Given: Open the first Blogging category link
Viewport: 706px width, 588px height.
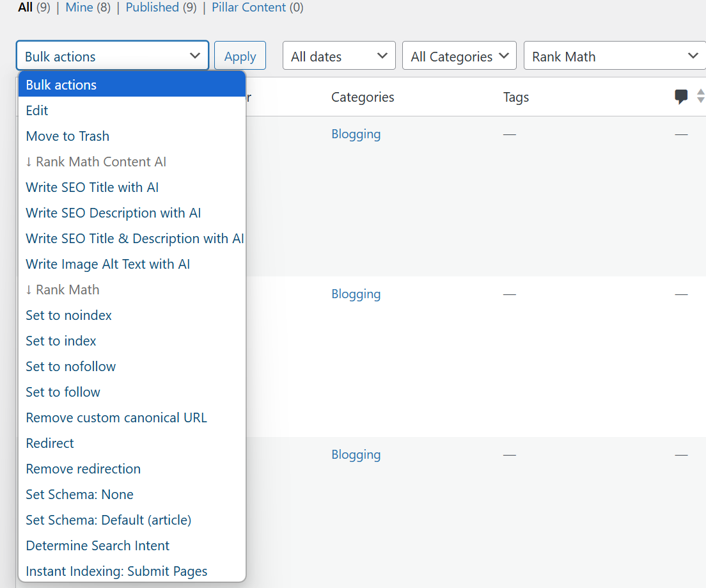Looking at the screenshot, I should point(356,134).
